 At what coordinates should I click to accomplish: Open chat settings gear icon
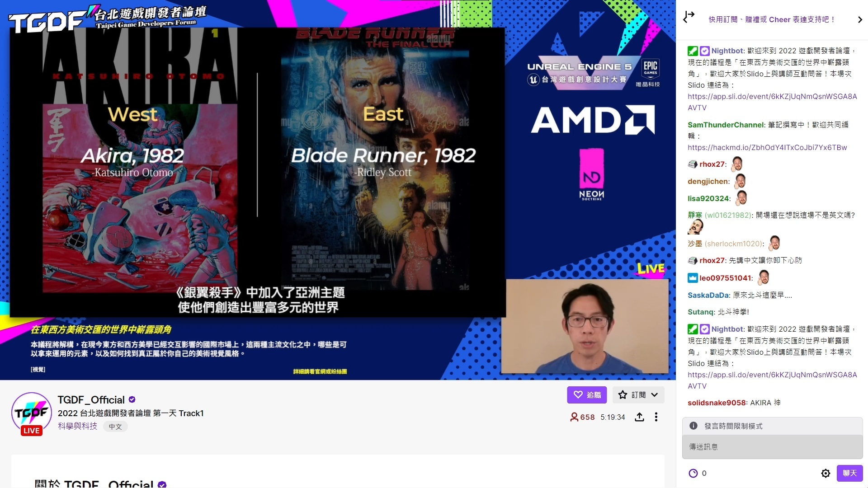click(x=826, y=473)
